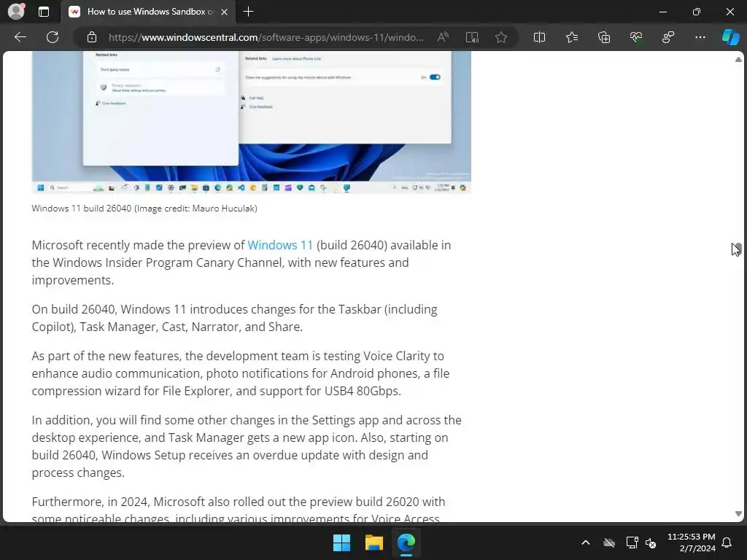
Task: Click the image credit caption text
Action: click(x=144, y=208)
